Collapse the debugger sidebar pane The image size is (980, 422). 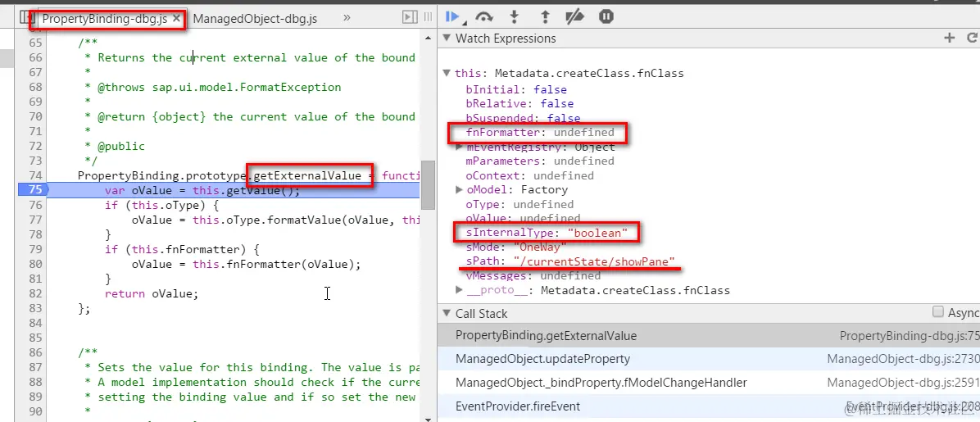click(x=410, y=18)
